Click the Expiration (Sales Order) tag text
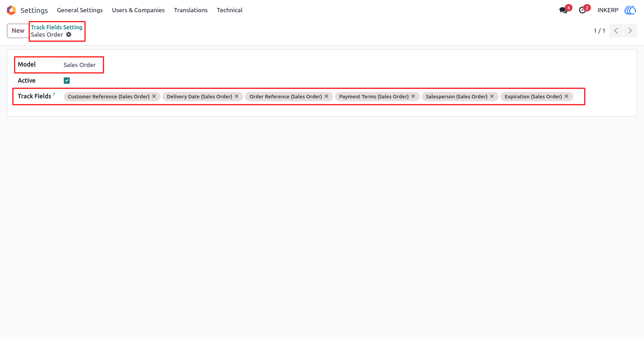Image resolution: width=644 pixels, height=337 pixels. point(533,97)
